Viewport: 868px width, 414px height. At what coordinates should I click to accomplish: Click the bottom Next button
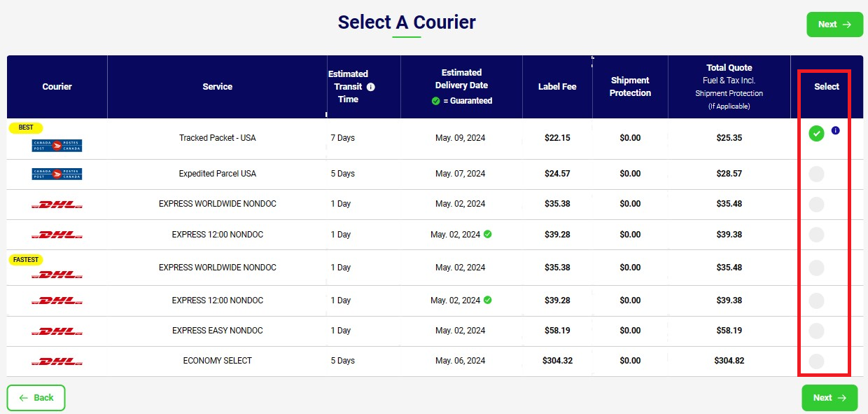coord(829,398)
